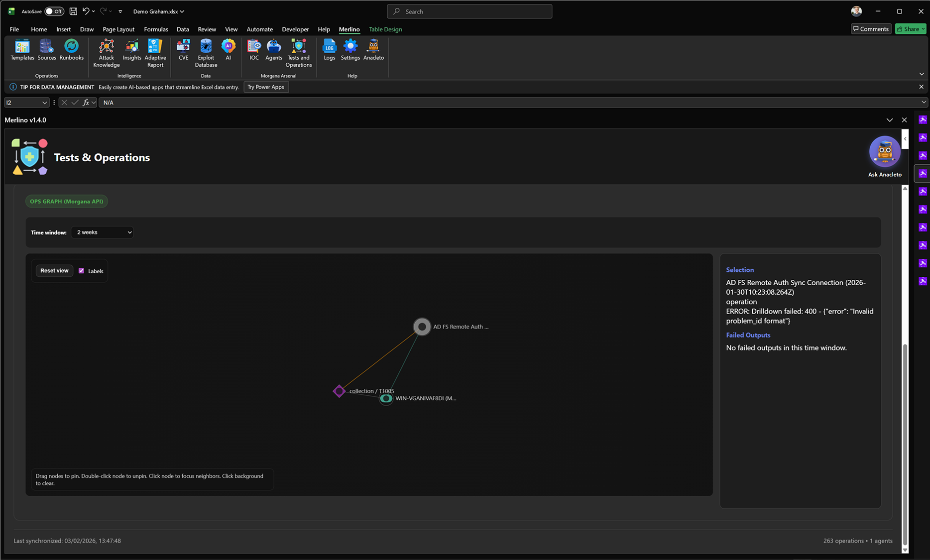Viewport: 930px width, 560px height.
Task: Open the Merlino task pane options chevron
Action: pos(889,120)
